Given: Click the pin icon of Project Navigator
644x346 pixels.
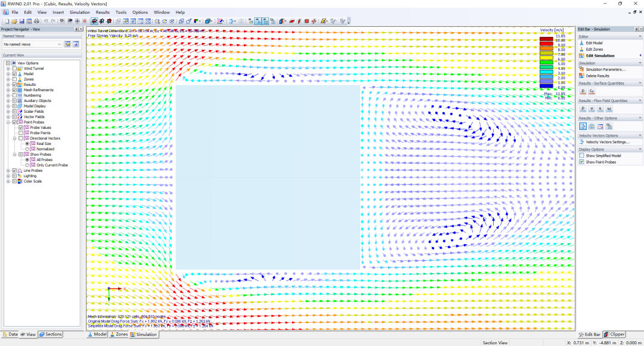Looking at the screenshot, I should coord(76,29).
